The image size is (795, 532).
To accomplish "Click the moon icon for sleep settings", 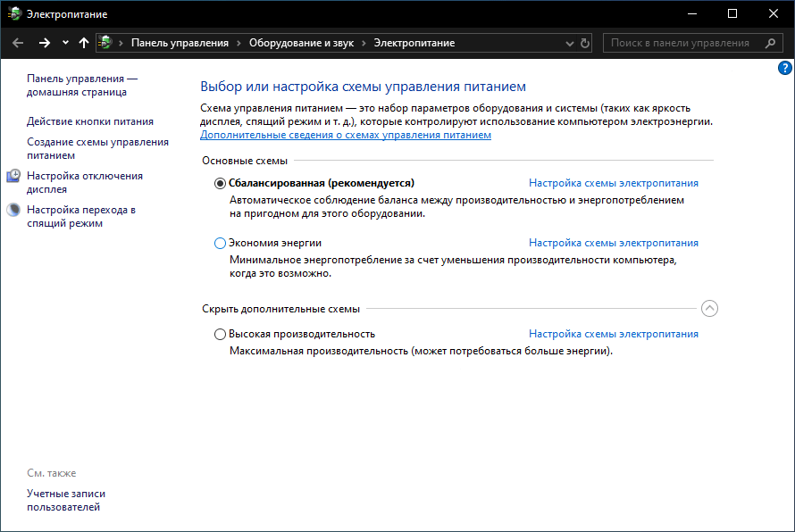I will tap(13, 211).
